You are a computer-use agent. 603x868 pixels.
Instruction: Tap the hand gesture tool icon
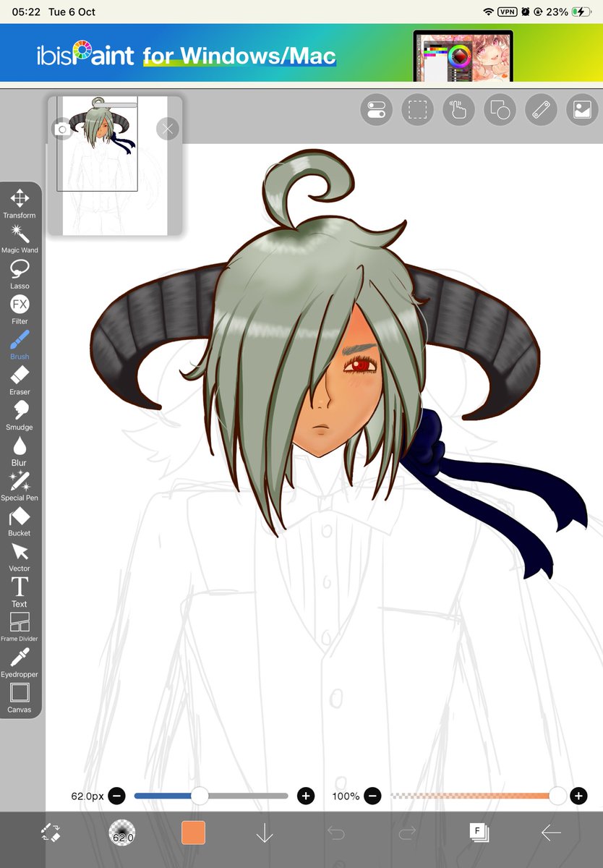point(458,110)
